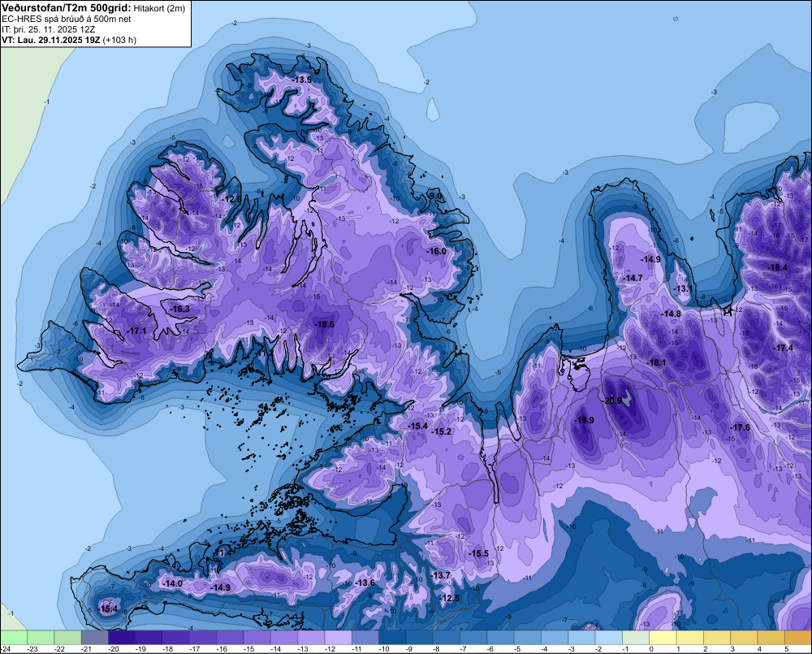Viewport: 812px width, 654px height.
Task: Click the title text 'Veðurstofan/T2m 500grid:'
Action: click(67, 7)
